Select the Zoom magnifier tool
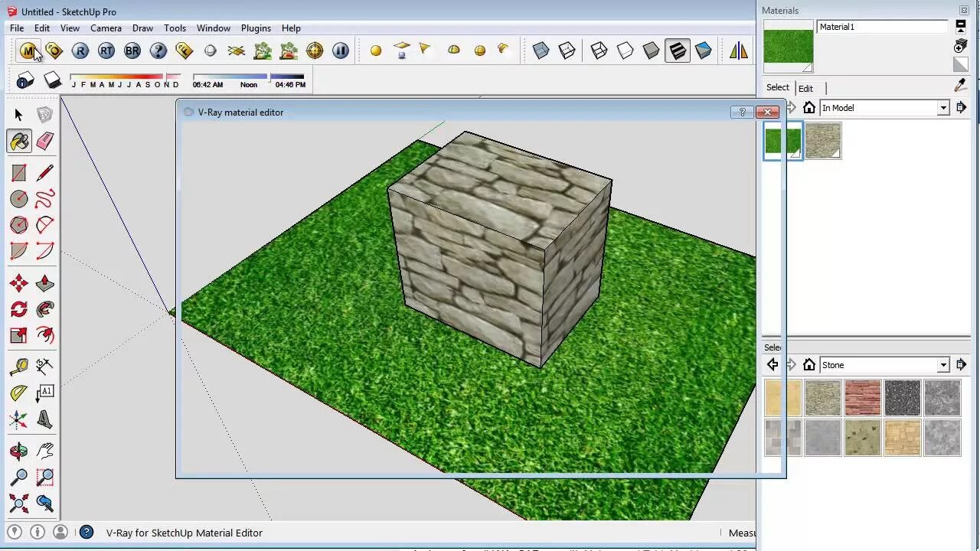The width and height of the screenshot is (980, 551). [x=19, y=478]
